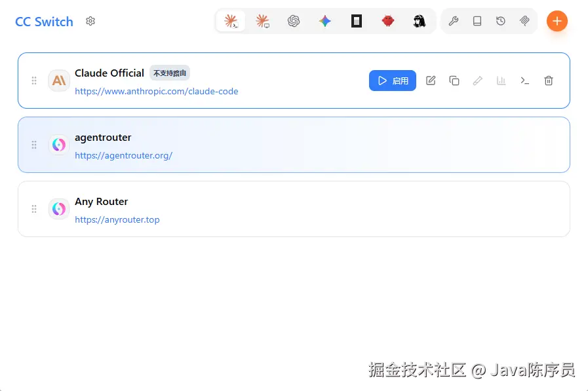Click the rightmost icon in the toolbar group
The width and height of the screenshot is (588, 391).
[524, 21]
